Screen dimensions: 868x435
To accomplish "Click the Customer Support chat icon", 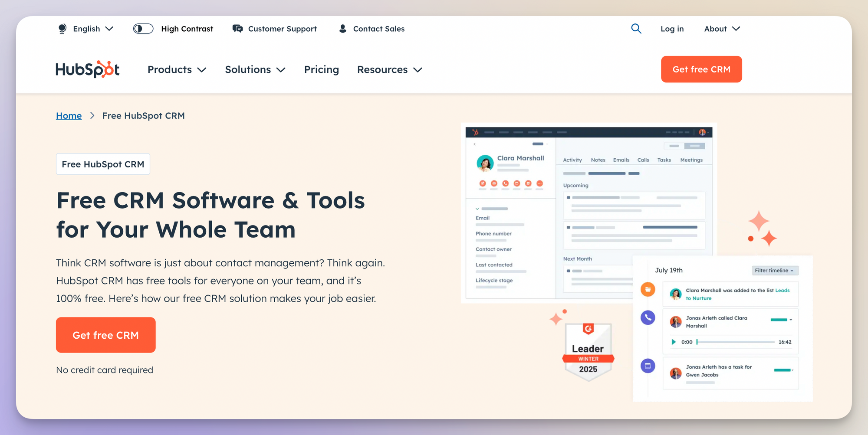I will (x=237, y=29).
